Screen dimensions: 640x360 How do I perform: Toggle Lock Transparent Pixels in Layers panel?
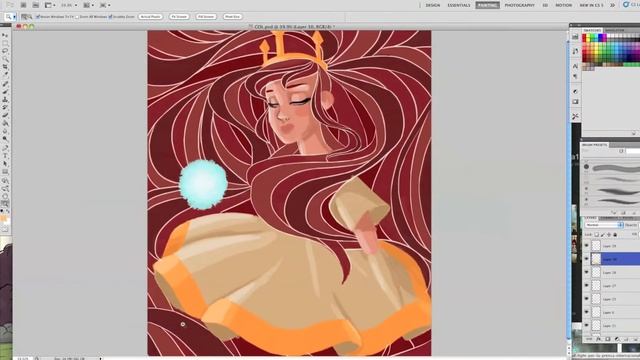coord(596,235)
